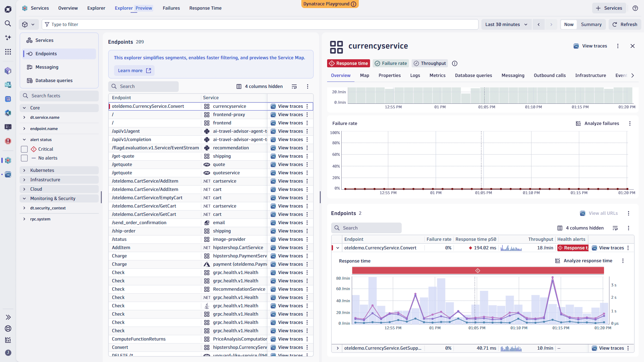Expand the sidebar with double chevron
The width and height of the screenshot is (644, 362).
tap(8, 317)
